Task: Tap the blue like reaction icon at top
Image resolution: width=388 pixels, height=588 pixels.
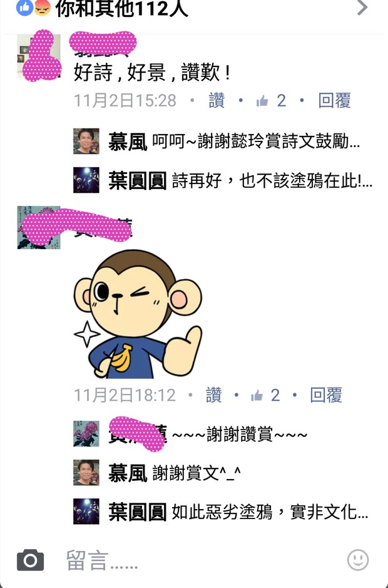Action: pos(25,8)
